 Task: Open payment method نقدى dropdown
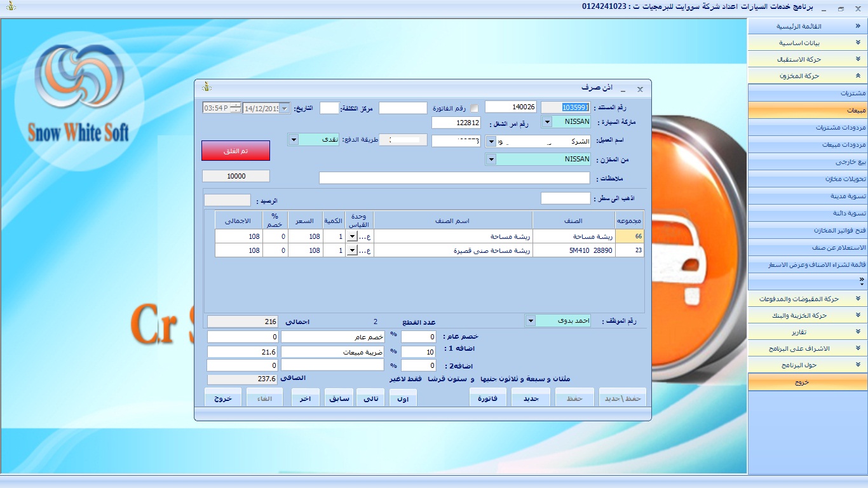click(294, 139)
